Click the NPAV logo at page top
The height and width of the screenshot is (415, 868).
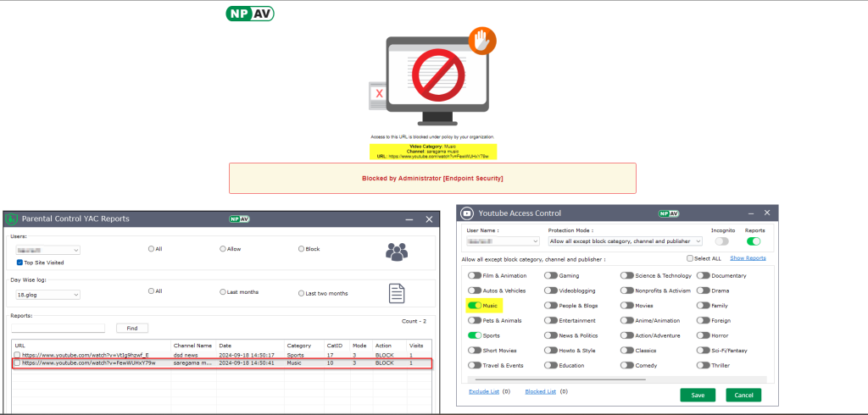[x=250, y=14]
